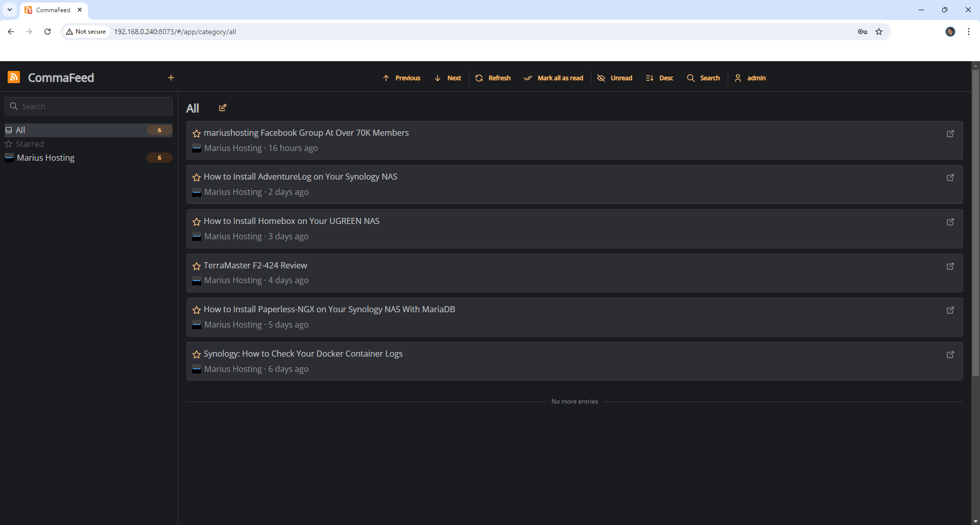
Task: Open TerraMaster Review external link icon
Action: click(950, 266)
